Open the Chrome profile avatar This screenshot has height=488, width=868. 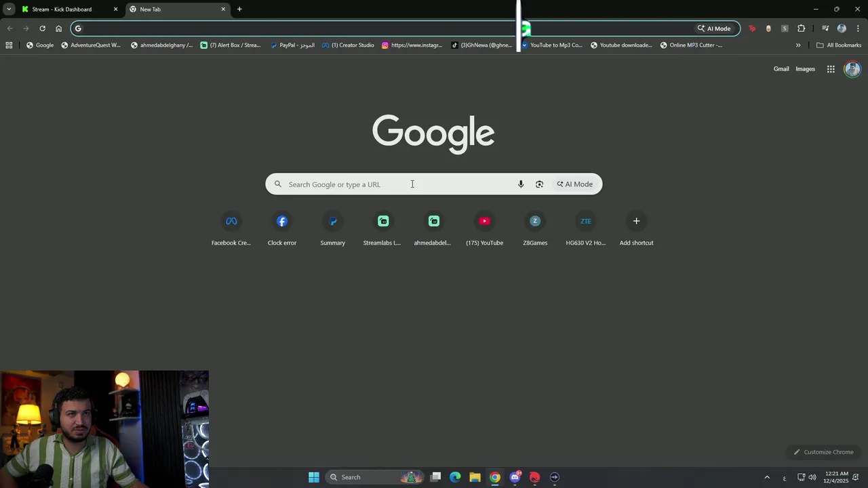pyautogui.click(x=842, y=28)
